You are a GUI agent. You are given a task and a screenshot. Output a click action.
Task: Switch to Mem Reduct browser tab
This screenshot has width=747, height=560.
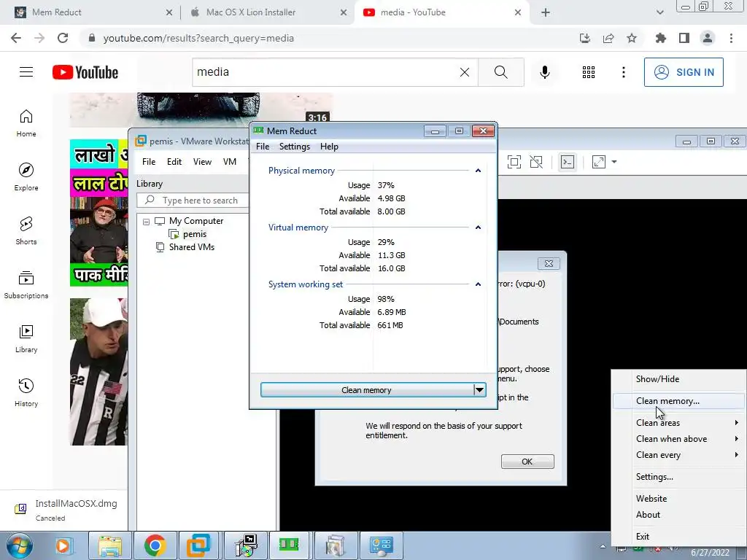point(93,12)
